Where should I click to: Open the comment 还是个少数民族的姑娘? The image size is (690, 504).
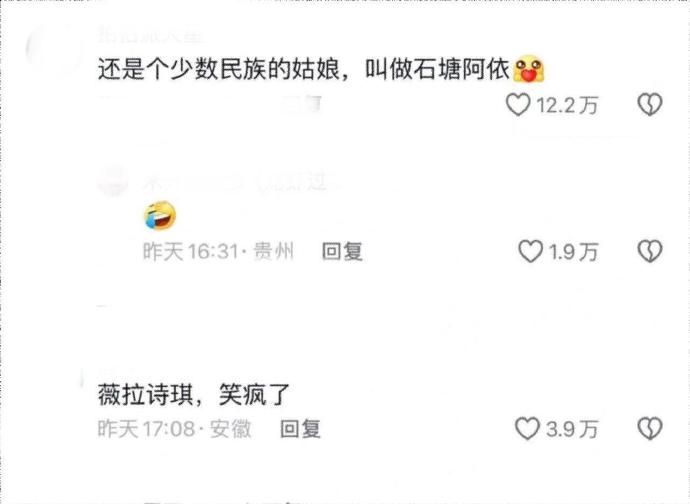point(303,69)
